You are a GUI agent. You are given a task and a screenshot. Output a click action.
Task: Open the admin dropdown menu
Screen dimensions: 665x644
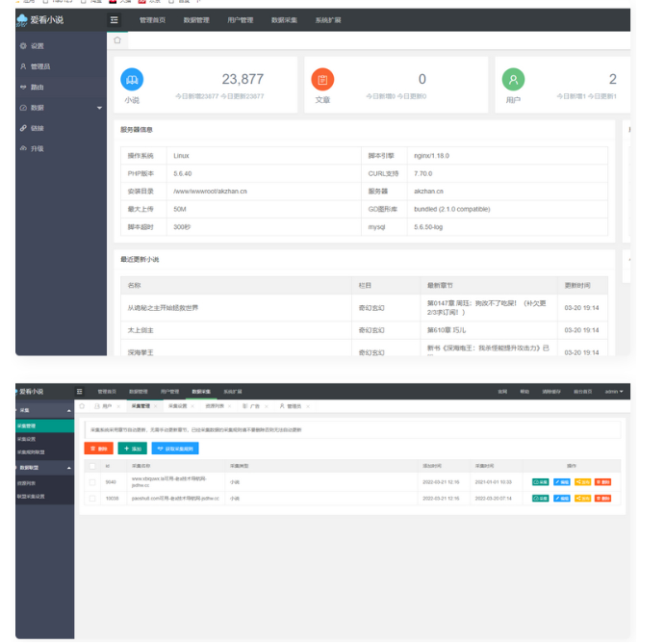click(613, 392)
